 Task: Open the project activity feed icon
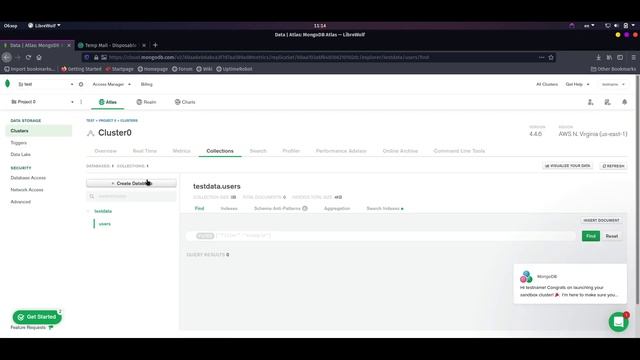tap(607, 102)
